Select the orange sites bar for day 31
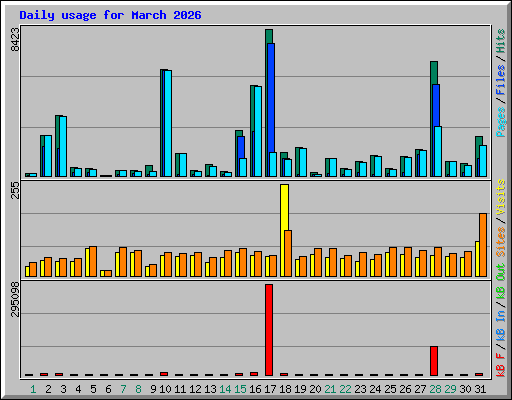The height and width of the screenshot is (400, 512). [483, 245]
